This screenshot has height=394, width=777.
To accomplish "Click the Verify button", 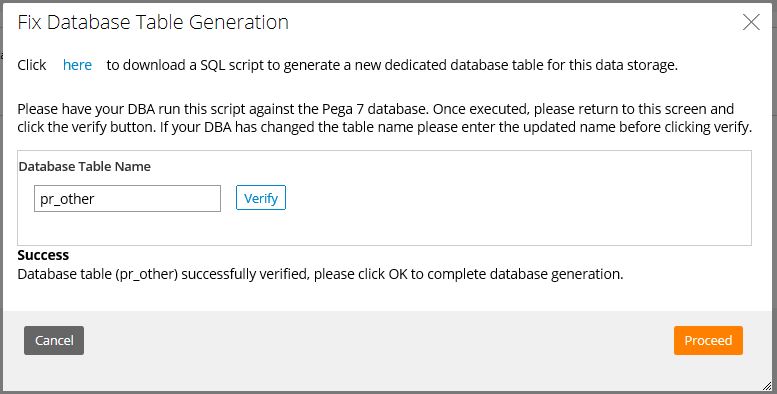I will (x=261, y=198).
